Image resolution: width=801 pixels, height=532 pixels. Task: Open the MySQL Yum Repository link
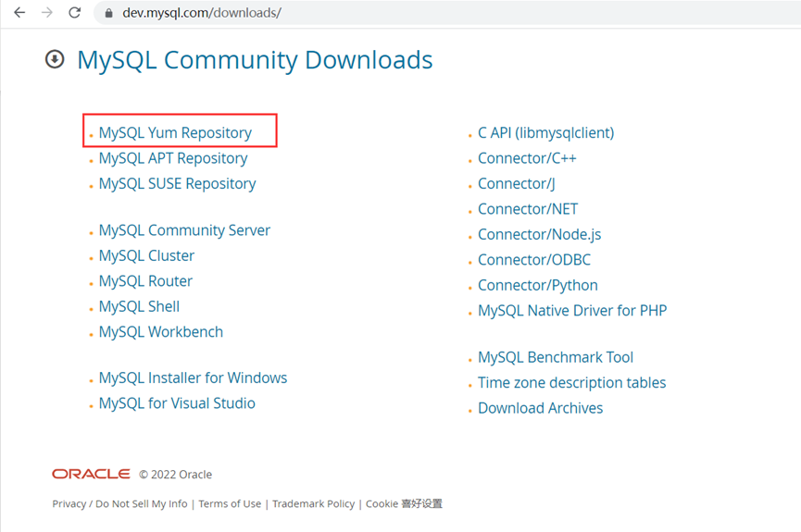tap(175, 132)
